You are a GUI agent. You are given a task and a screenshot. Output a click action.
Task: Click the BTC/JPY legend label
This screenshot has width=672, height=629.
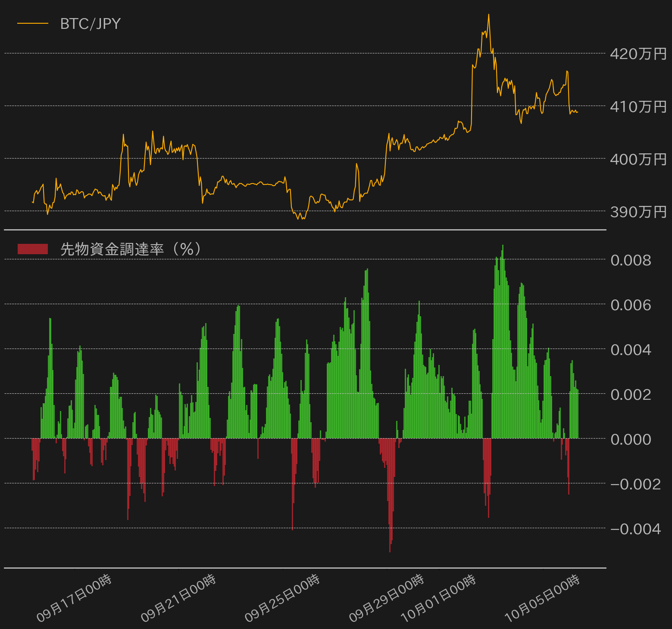click(91, 24)
